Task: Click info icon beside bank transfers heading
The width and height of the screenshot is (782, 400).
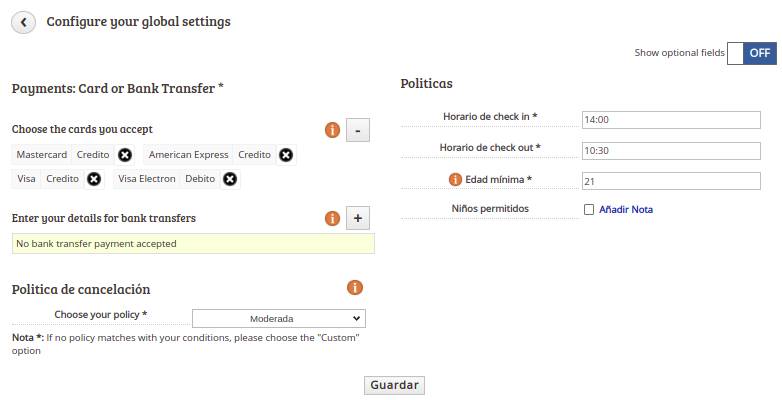Action: pyautogui.click(x=332, y=218)
